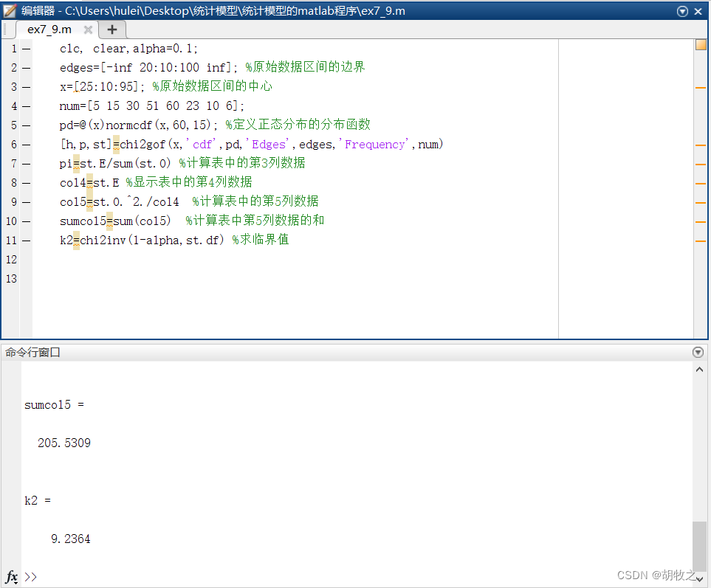This screenshot has height=588, width=711.
Task: Set breakpoint dash on line 9
Action: [27, 202]
